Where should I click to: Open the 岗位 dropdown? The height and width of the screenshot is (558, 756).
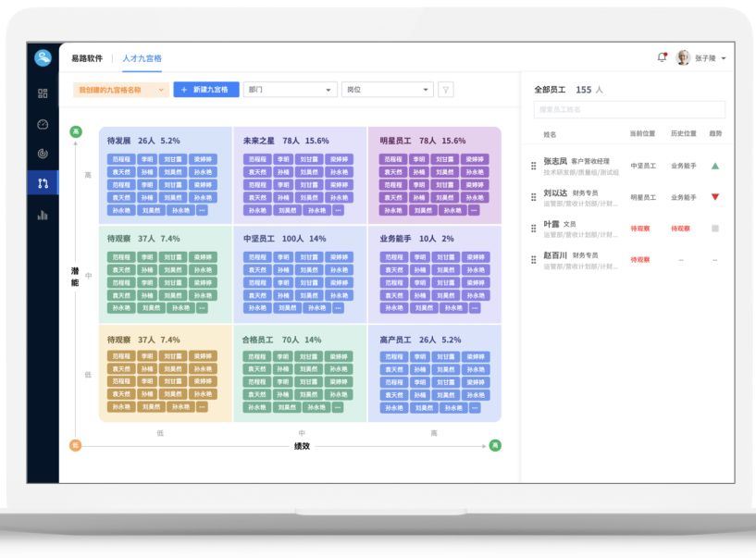click(x=387, y=90)
